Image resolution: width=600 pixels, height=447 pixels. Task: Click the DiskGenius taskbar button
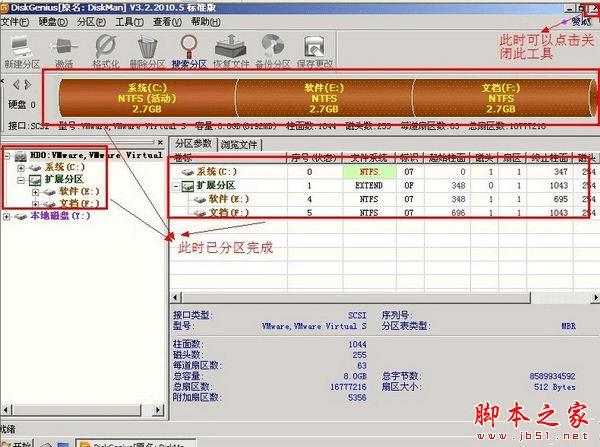pyautogui.click(x=136, y=444)
